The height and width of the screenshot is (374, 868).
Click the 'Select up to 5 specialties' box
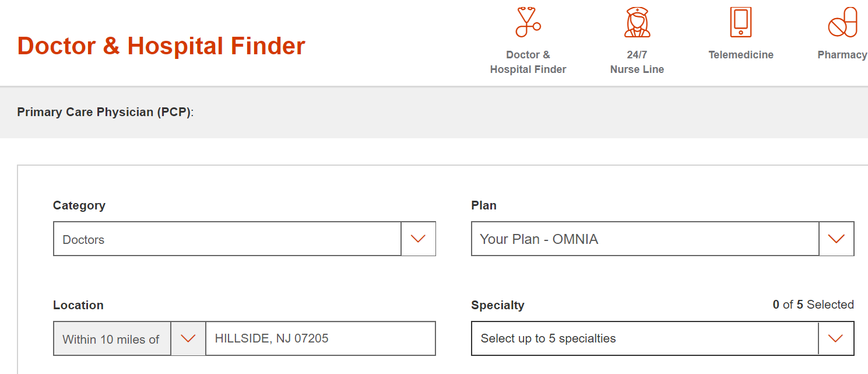coord(644,338)
